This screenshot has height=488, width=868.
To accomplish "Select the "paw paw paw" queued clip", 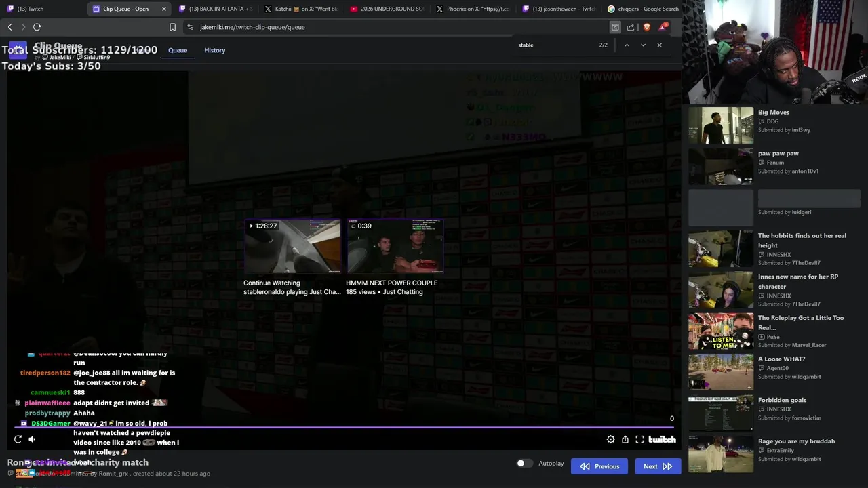I will tap(778, 153).
